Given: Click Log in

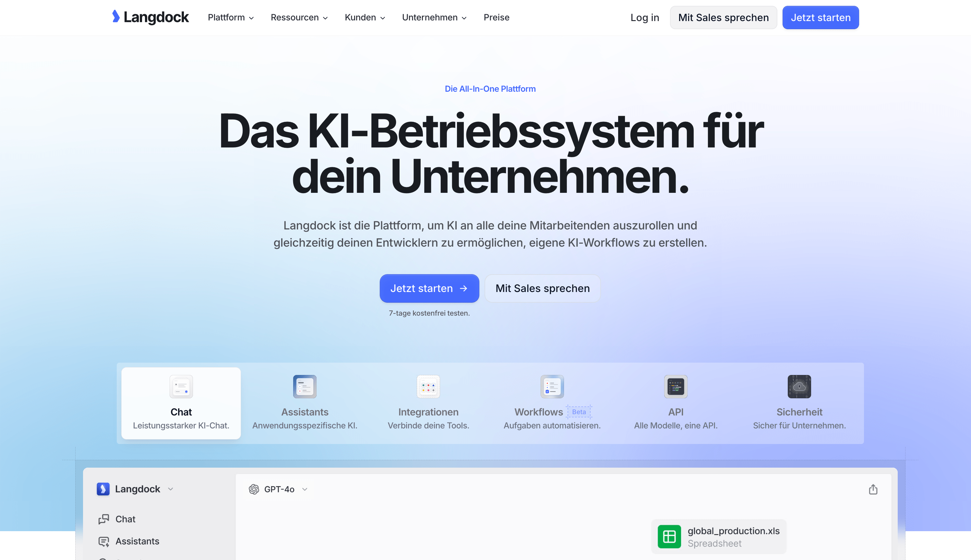Looking at the screenshot, I should coord(645,17).
